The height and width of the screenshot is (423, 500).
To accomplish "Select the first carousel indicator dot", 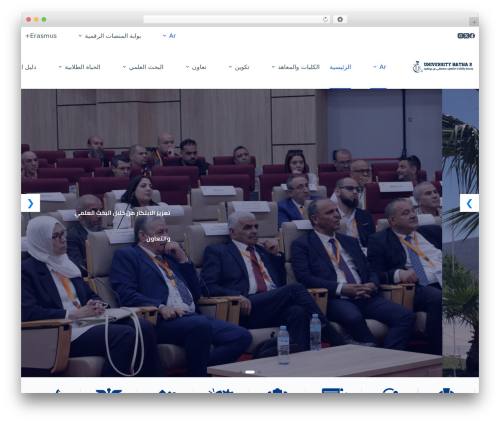I will point(241,372).
